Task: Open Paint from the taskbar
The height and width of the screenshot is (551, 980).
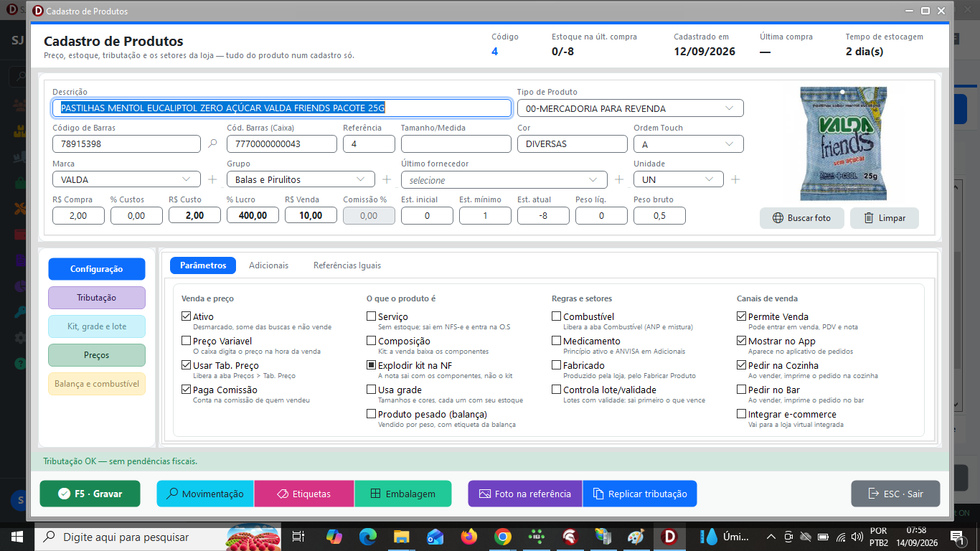Action: pyautogui.click(x=636, y=537)
